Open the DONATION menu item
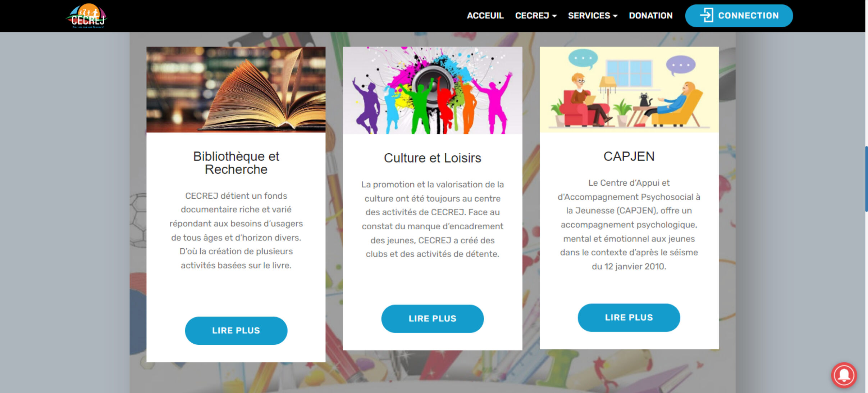Image resolution: width=868 pixels, height=393 pixels. (x=650, y=15)
